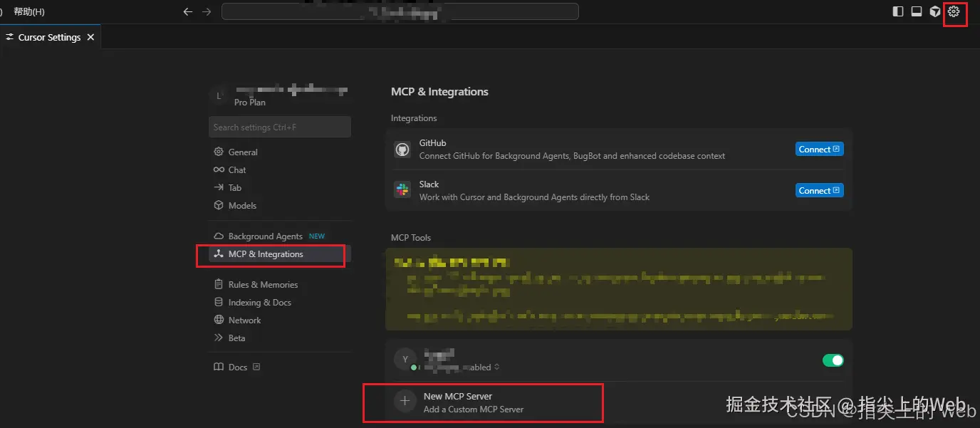Image resolution: width=980 pixels, height=428 pixels.
Task: Toggle the primary sidebar layout icon
Action: click(x=898, y=11)
